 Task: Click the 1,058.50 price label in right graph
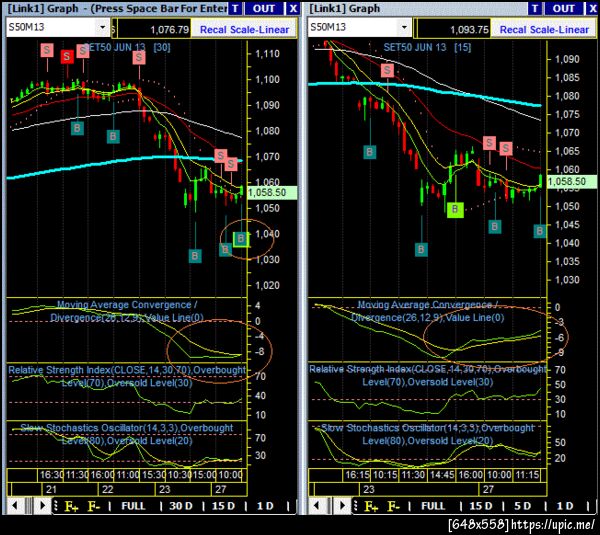572,181
